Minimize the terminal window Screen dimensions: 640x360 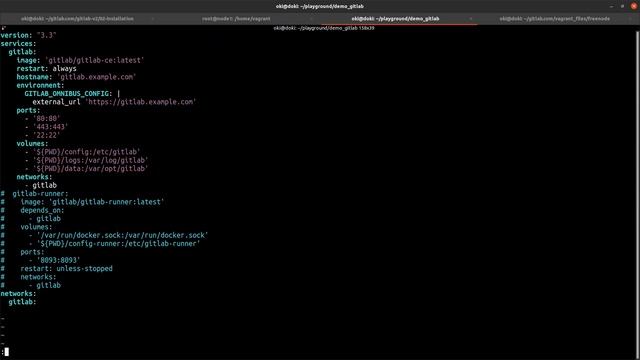pyautogui.click(x=611, y=6)
